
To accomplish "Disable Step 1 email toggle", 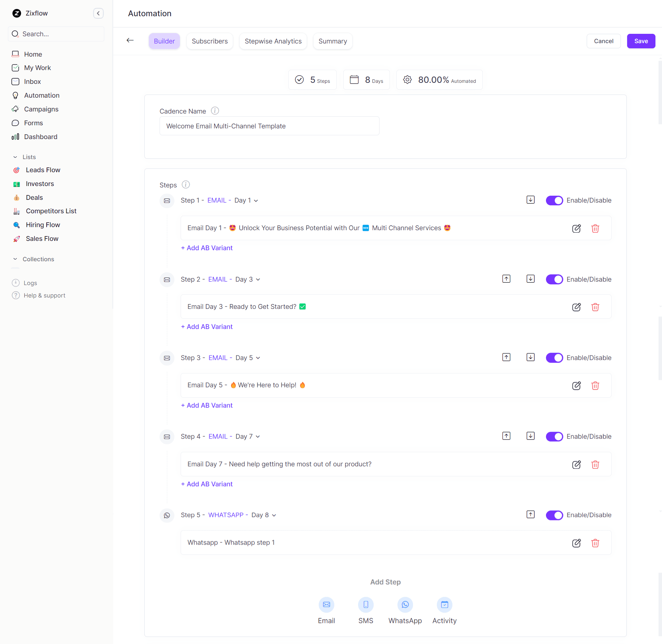I will (x=554, y=201).
